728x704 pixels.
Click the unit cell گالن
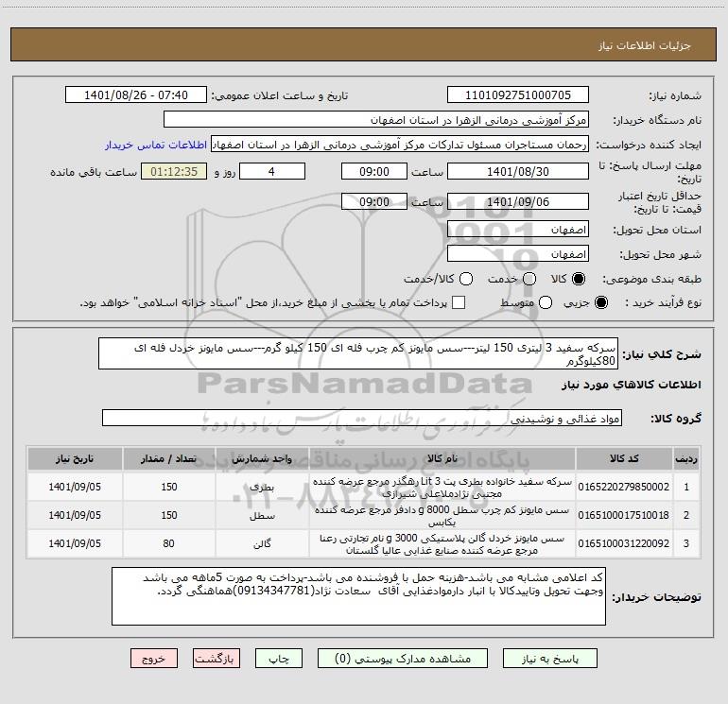tap(262, 544)
